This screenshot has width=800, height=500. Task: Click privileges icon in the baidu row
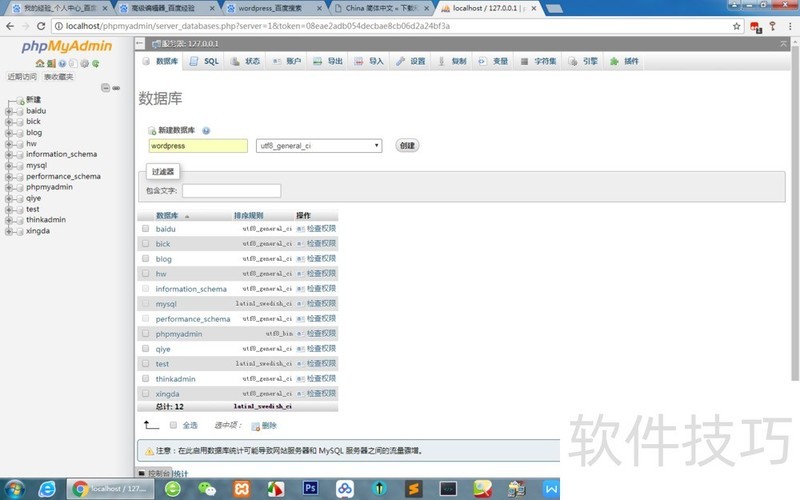pyautogui.click(x=301, y=229)
